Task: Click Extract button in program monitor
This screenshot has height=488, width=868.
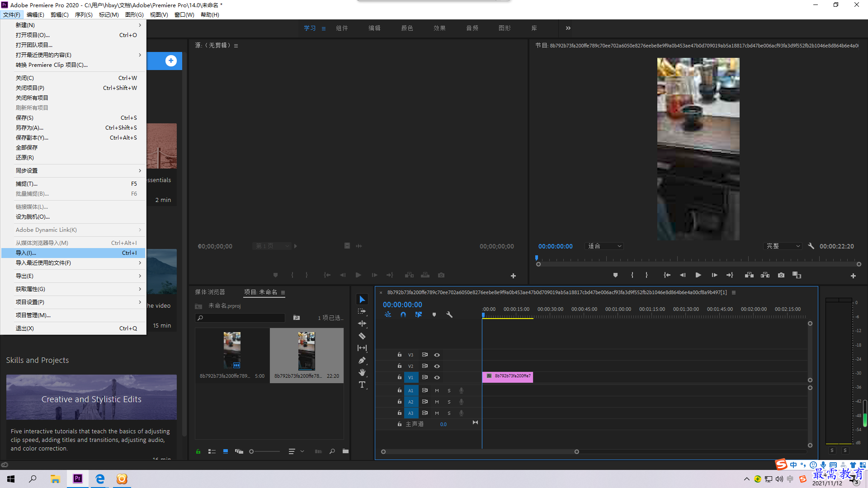Action: 765,275
